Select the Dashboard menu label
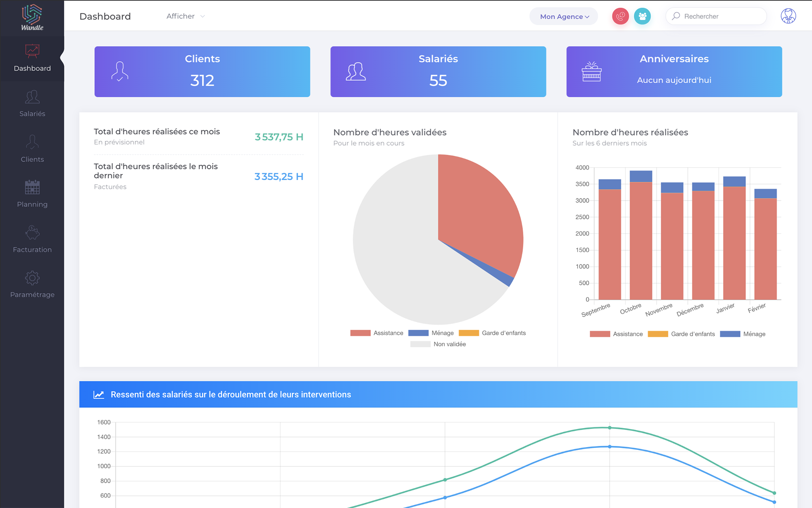Image resolution: width=812 pixels, height=508 pixels. pyautogui.click(x=32, y=68)
